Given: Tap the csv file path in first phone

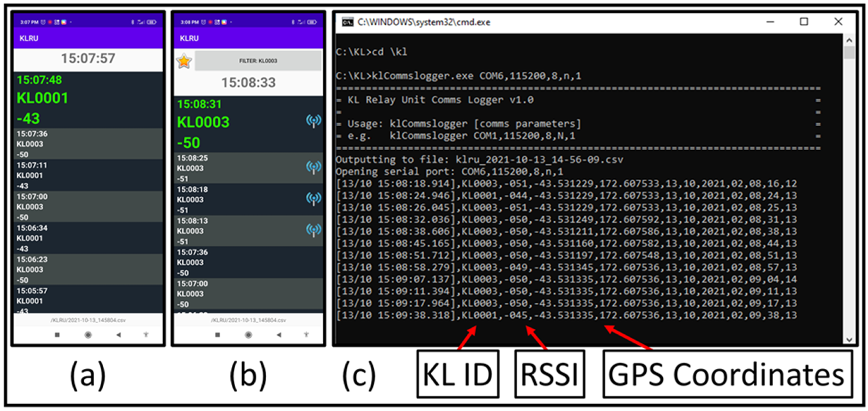Looking at the screenshot, I should point(88,320).
